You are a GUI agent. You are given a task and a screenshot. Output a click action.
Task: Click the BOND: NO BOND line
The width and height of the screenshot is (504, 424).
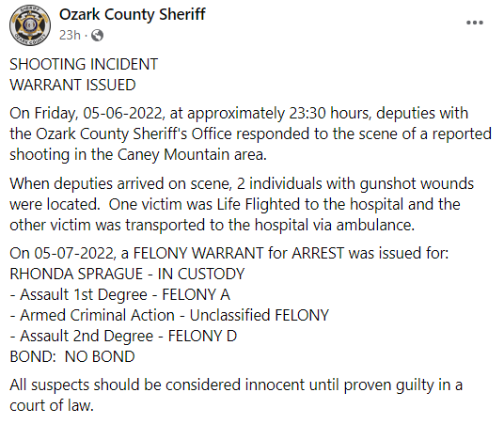point(72,357)
